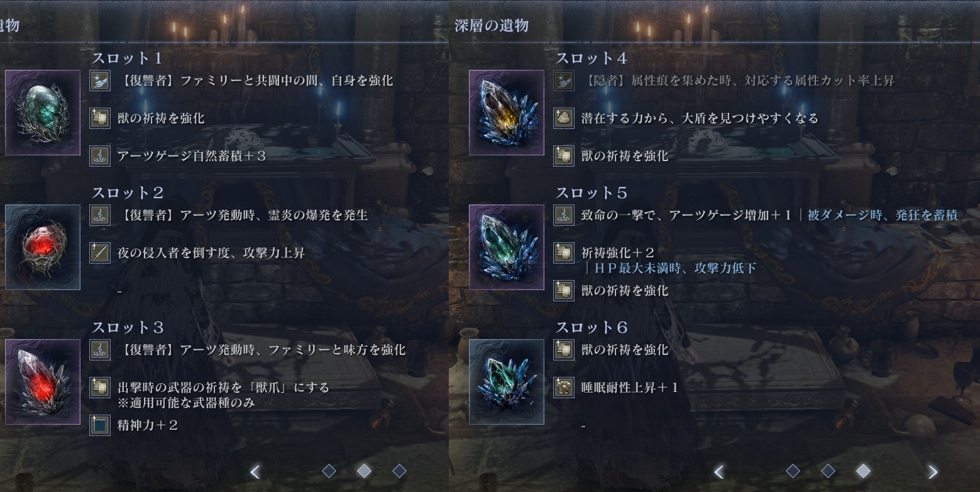Click icon beside 精神力+2 effect
This screenshot has width=980, height=492.
[x=100, y=425]
